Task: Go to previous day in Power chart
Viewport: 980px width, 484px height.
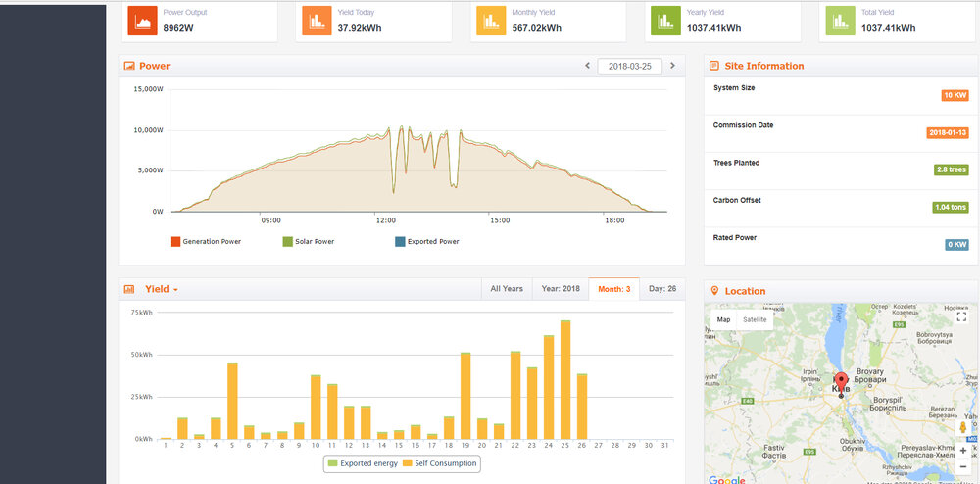Action: (x=587, y=66)
